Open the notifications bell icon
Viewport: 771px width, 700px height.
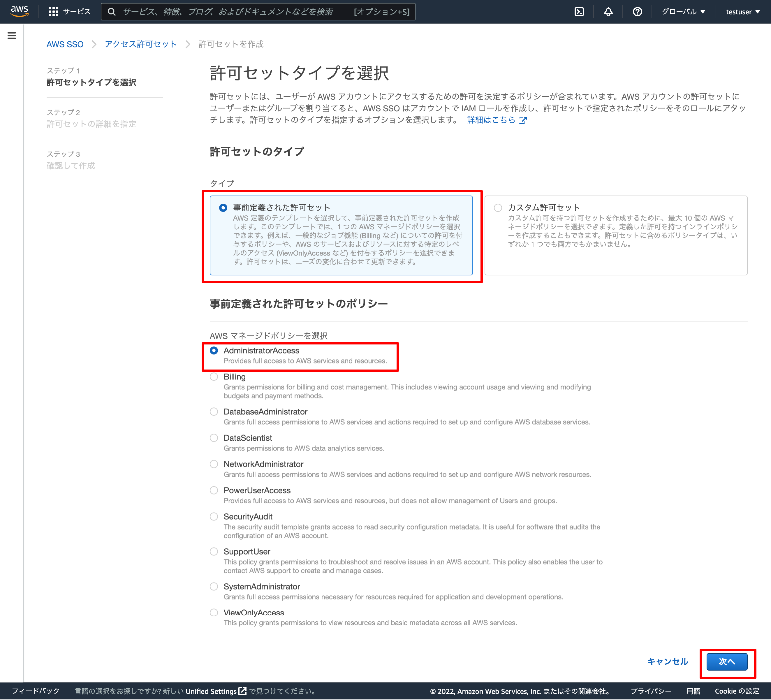608,12
